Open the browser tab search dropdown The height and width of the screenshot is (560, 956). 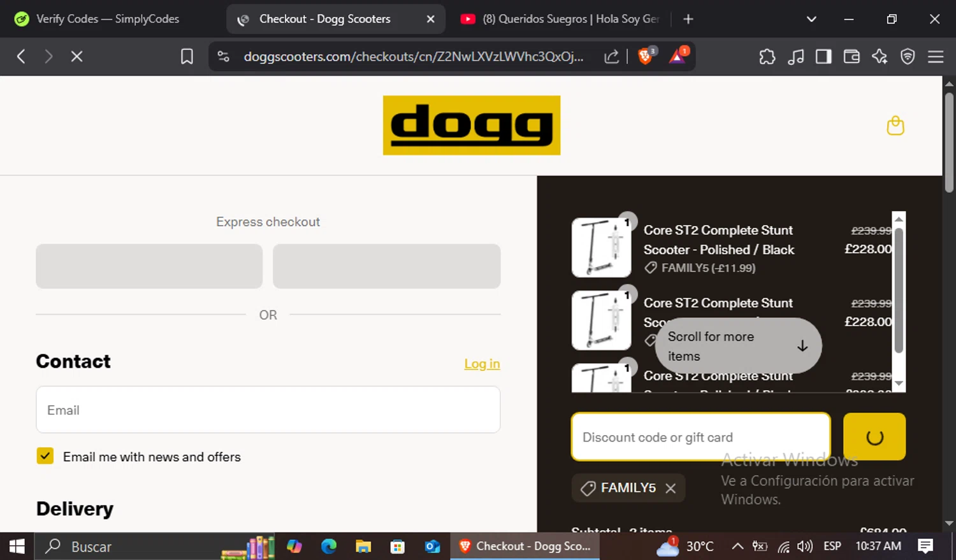coord(811,19)
